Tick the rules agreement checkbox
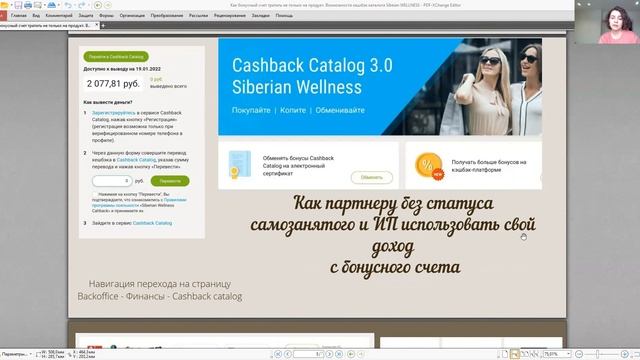 pyautogui.click(x=95, y=194)
